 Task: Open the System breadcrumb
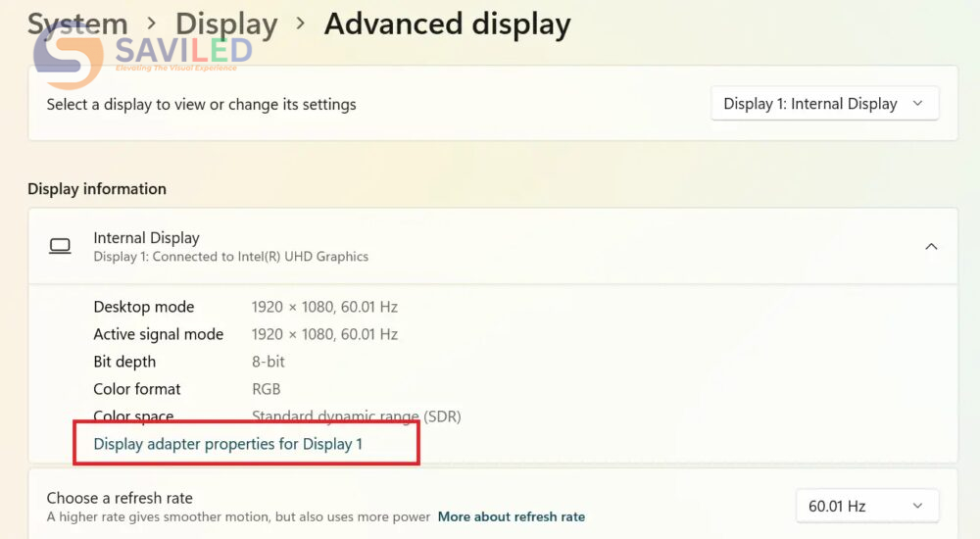pos(77,24)
